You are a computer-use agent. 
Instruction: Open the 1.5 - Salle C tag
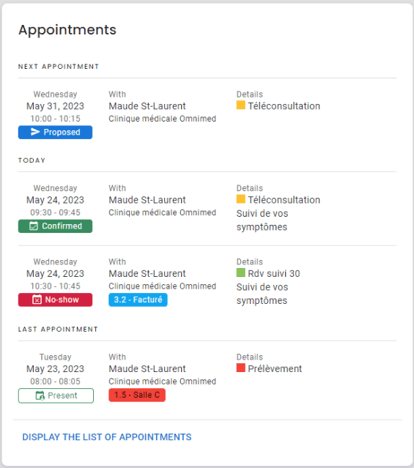(137, 395)
